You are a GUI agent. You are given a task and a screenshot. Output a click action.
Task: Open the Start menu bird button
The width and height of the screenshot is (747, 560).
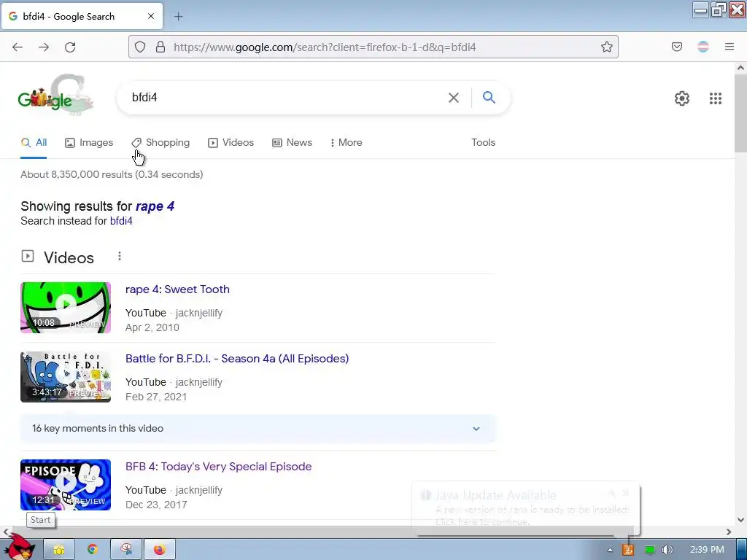pos(19,547)
